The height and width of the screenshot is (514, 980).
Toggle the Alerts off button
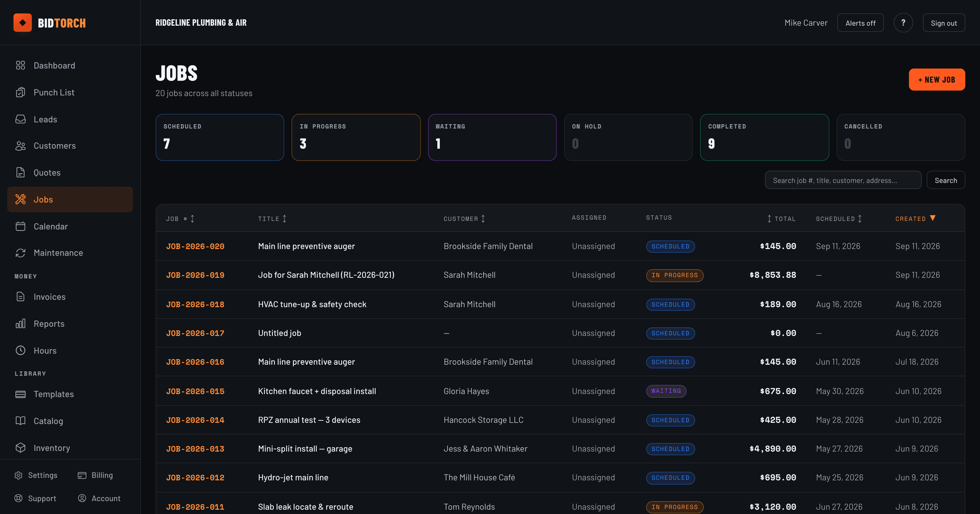[860, 23]
